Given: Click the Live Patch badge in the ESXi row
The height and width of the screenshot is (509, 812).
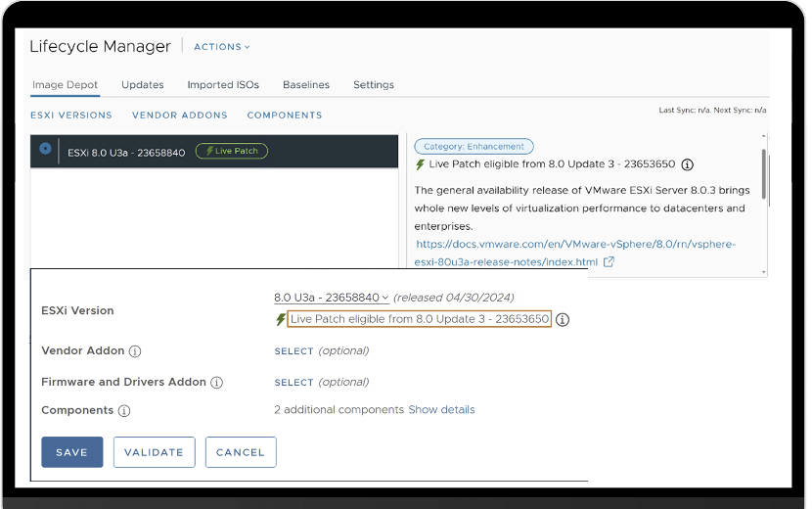Looking at the screenshot, I should pyautogui.click(x=232, y=151).
